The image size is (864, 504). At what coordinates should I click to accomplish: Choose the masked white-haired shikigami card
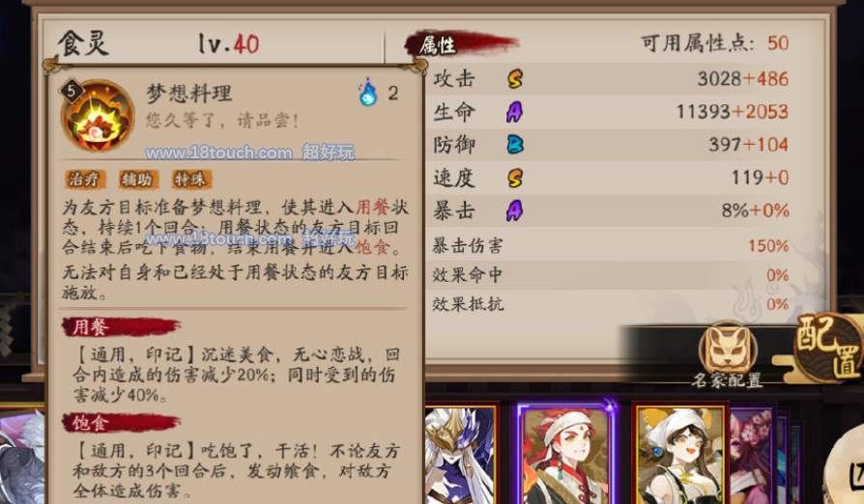[462, 455]
